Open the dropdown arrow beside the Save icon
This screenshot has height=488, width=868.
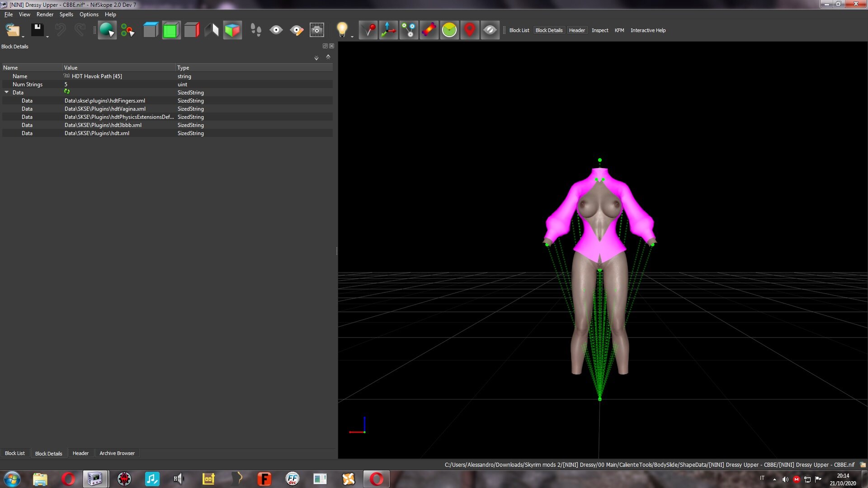[x=47, y=37]
